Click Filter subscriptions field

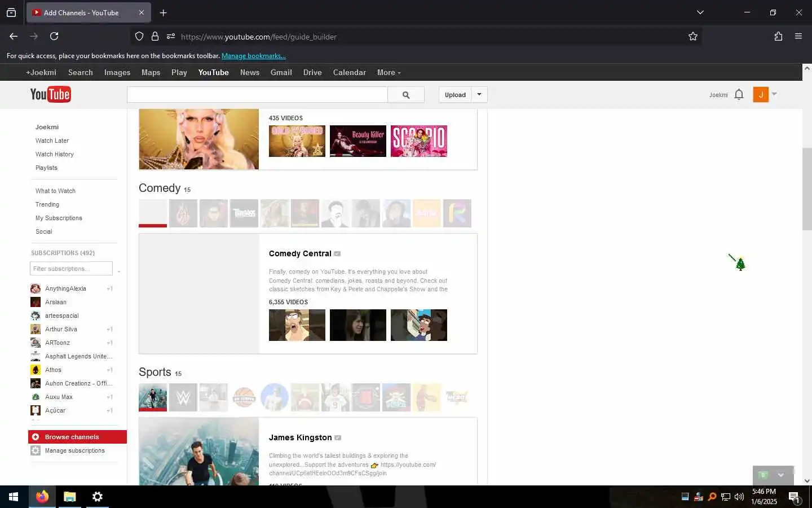tap(71, 269)
